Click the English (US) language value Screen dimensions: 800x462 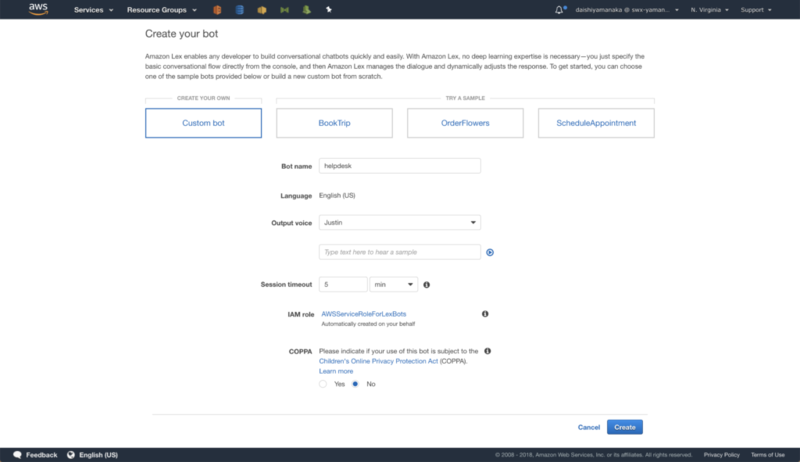click(x=337, y=195)
